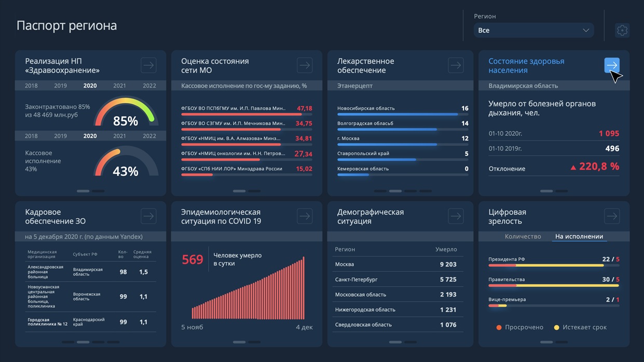Open Оценка состояния сети МО arrow icon
This screenshot has height=362, width=644.
[x=305, y=65]
